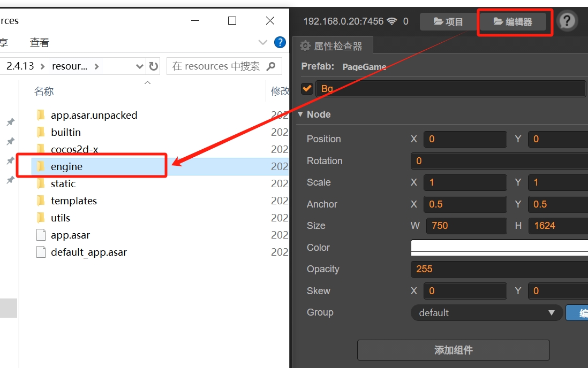The image size is (588, 368).
Task: Select the templates folder
Action: [x=73, y=201]
